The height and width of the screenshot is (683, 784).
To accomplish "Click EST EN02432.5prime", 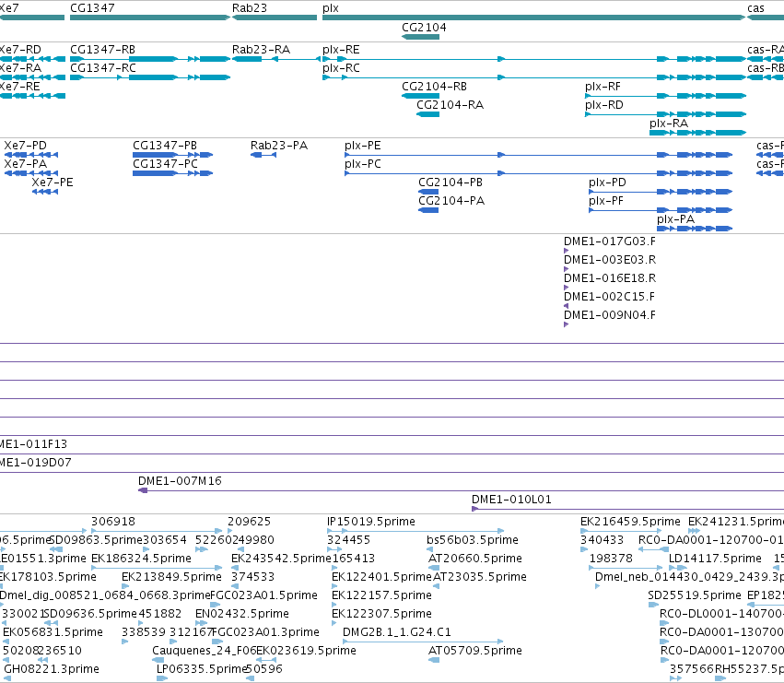I will click(242, 614).
